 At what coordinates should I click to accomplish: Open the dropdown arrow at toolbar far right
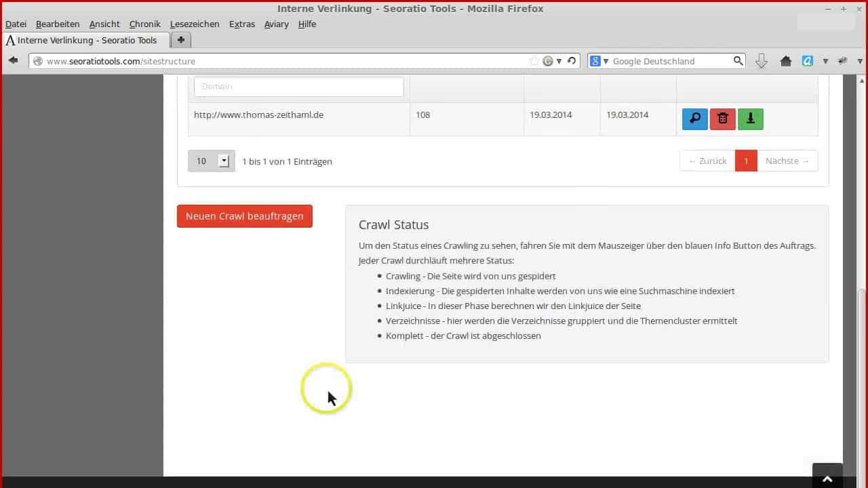859,61
